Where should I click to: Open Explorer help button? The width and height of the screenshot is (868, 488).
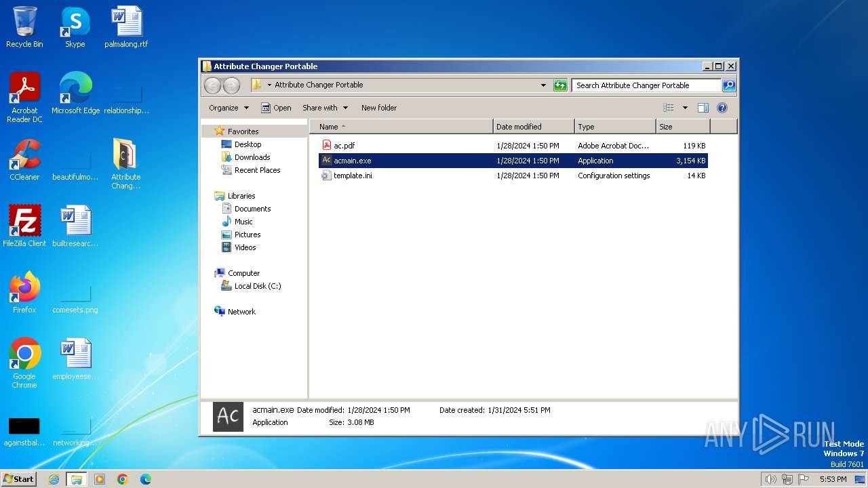tap(722, 108)
